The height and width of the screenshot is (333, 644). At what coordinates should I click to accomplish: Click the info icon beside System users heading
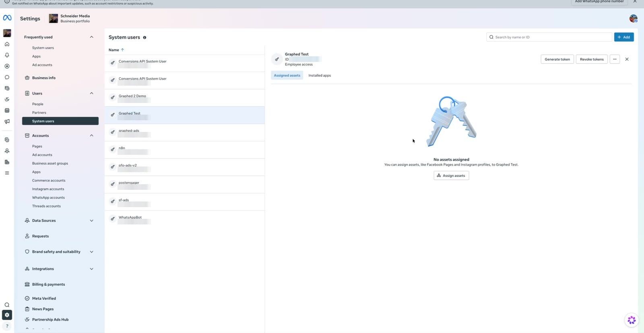(144, 37)
